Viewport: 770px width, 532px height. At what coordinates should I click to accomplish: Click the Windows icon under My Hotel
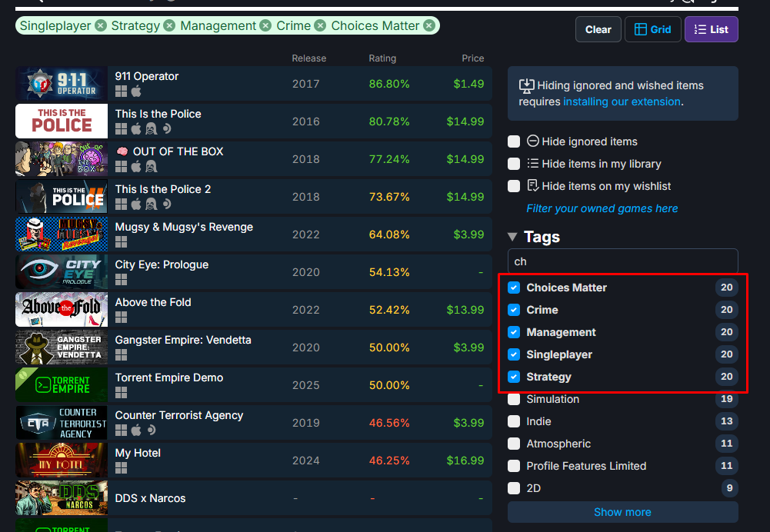click(x=121, y=468)
